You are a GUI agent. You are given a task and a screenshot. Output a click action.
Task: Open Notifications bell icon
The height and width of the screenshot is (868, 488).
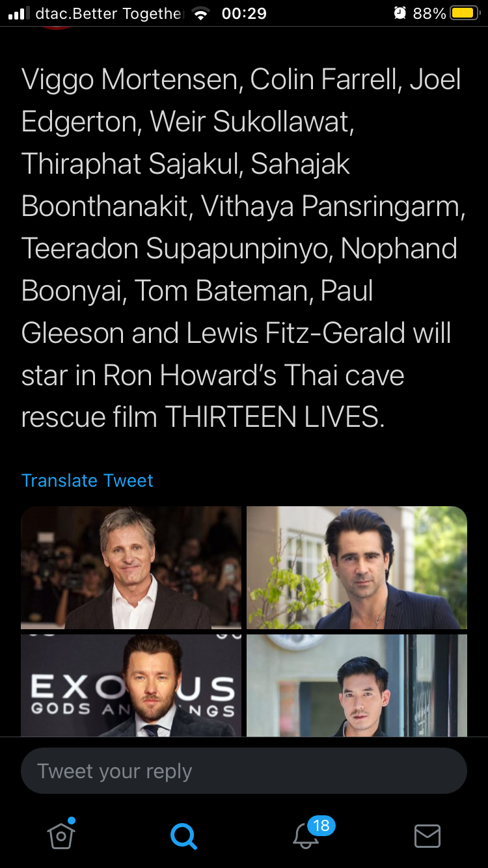point(306,835)
